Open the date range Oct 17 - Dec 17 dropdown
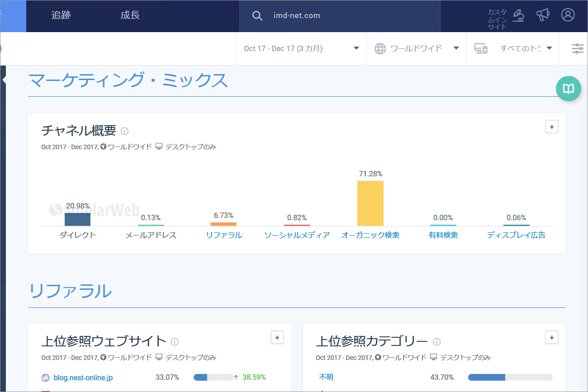Viewport: 588px width, 392px height. pyautogui.click(x=301, y=48)
